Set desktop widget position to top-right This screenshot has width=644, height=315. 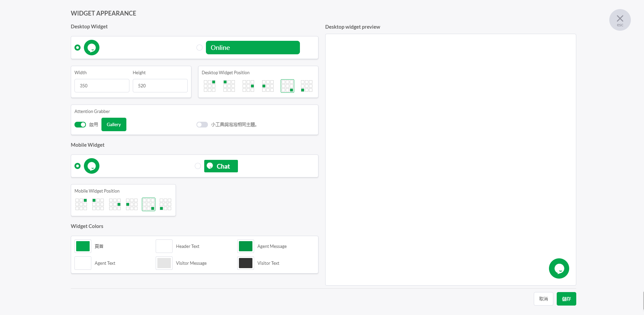[210, 86]
